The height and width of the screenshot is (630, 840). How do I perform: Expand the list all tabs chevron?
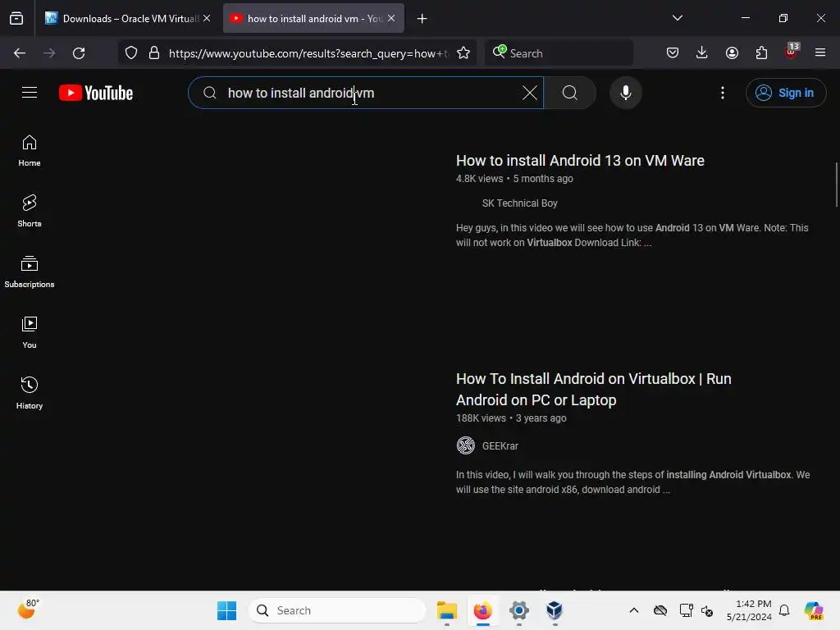[677, 18]
